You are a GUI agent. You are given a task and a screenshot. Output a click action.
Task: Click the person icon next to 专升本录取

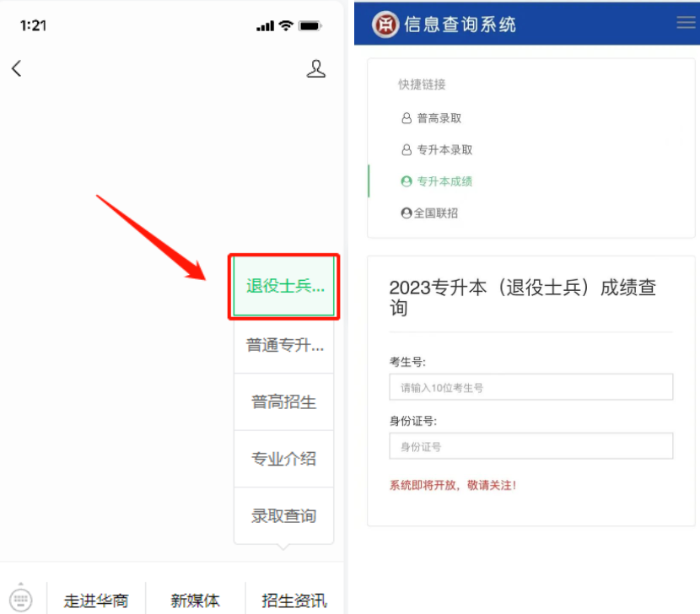[x=407, y=150]
